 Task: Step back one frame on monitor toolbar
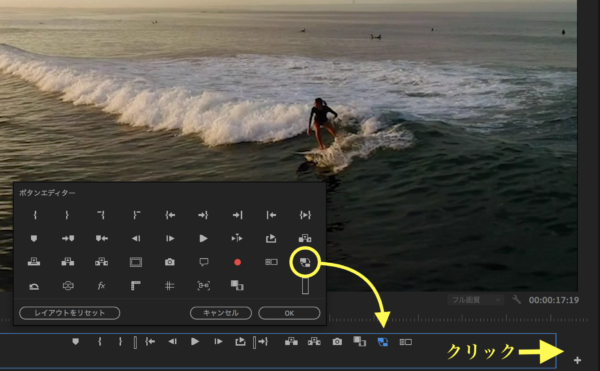[173, 341]
